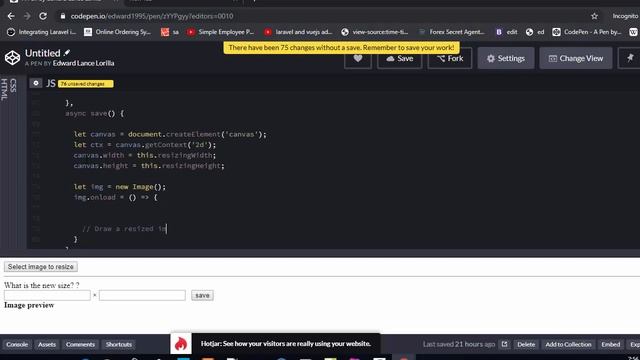Screen dimensions: 640x360
Task: Click the save button in preview
Action: (202, 295)
